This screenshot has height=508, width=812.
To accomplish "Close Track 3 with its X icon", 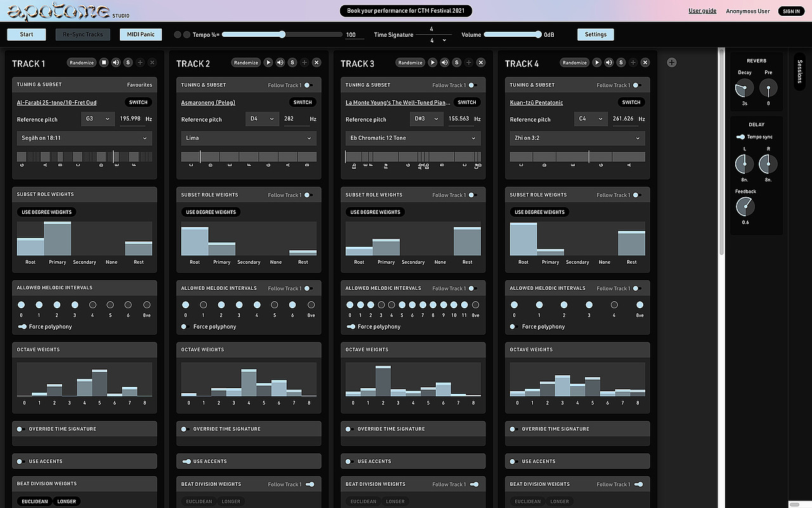I will pyautogui.click(x=480, y=62).
